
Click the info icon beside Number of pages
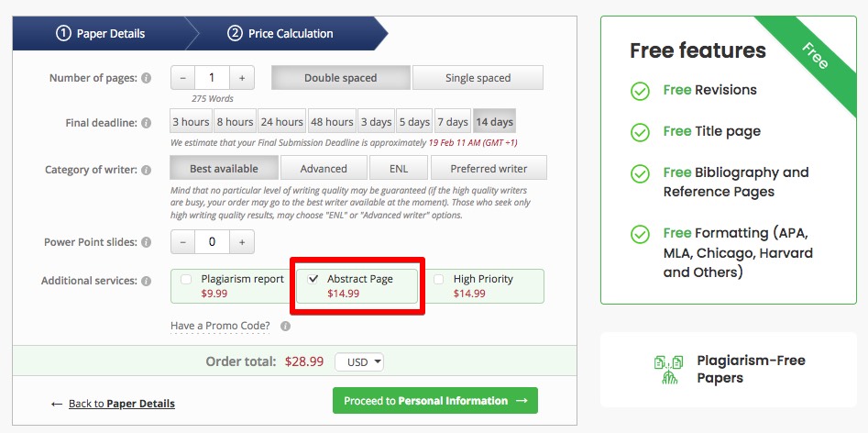point(146,78)
